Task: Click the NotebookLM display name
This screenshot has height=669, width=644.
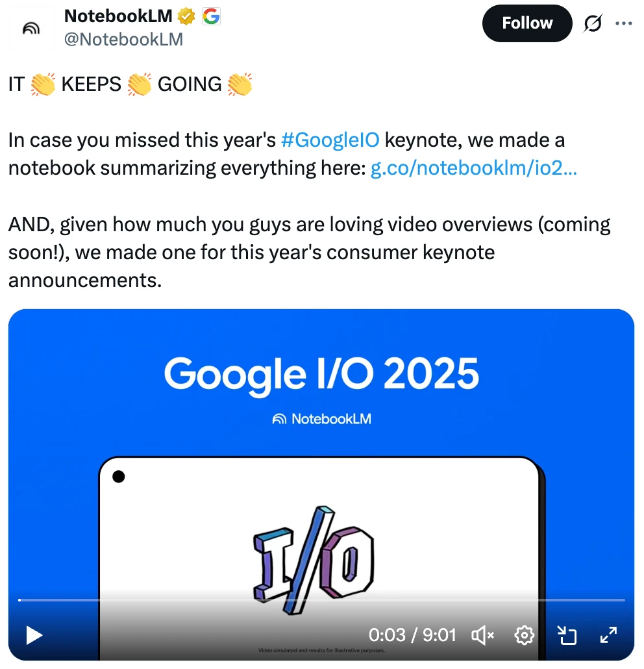Action: pyautogui.click(x=118, y=16)
